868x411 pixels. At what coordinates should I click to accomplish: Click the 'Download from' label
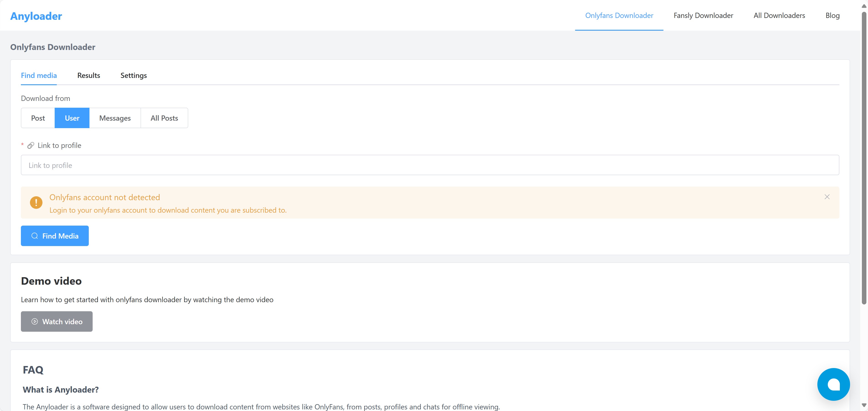pos(45,98)
